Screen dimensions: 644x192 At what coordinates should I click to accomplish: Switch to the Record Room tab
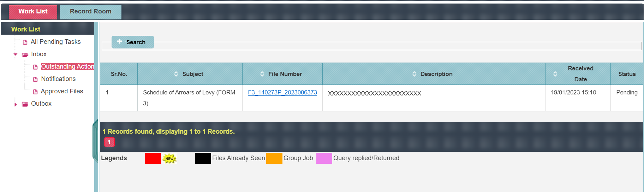(91, 12)
